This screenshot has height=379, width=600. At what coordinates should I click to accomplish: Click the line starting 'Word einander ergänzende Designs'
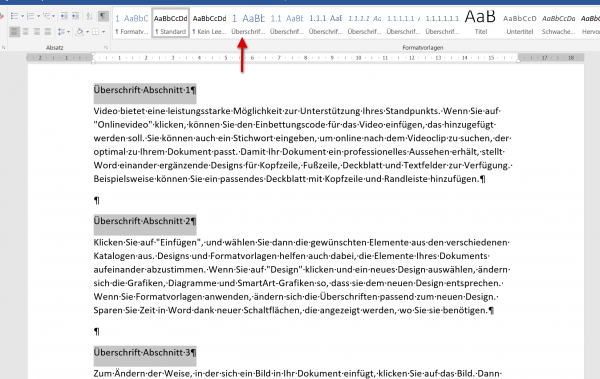[303, 165]
